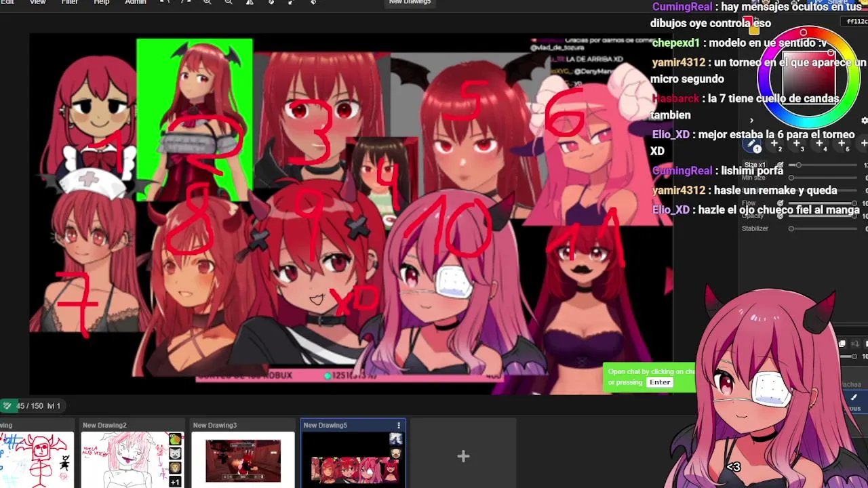Click the tag icon in top toolbar
The image size is (868, 488).
[313, 2]
